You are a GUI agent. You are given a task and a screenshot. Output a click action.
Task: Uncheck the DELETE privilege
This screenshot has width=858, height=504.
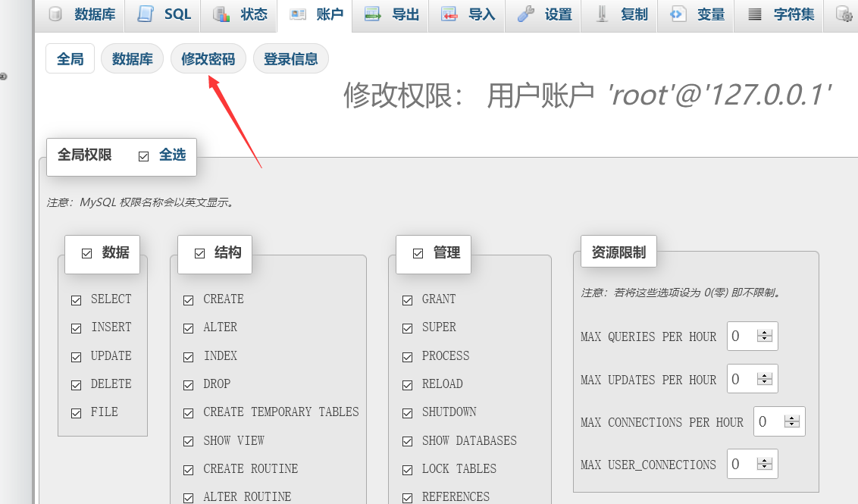pos(76,385)
